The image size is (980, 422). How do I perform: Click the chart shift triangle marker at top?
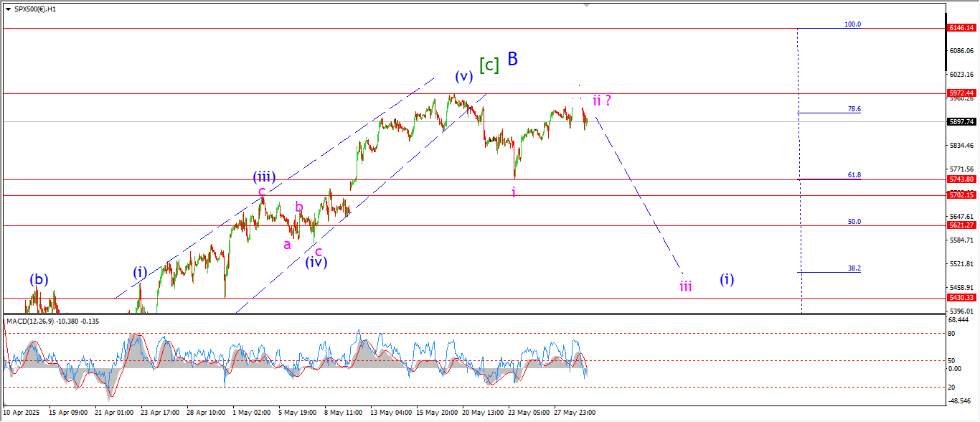[587, 5]
